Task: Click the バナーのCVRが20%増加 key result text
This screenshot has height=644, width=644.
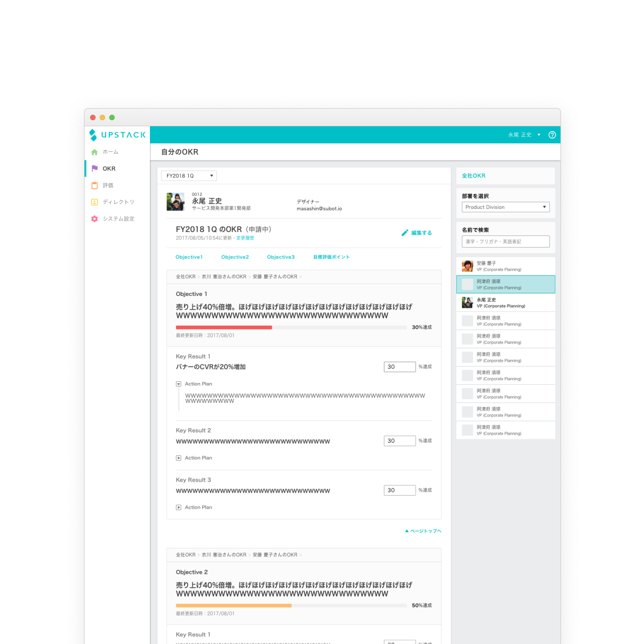Action: pyautogui.click(x=211, y=367)
